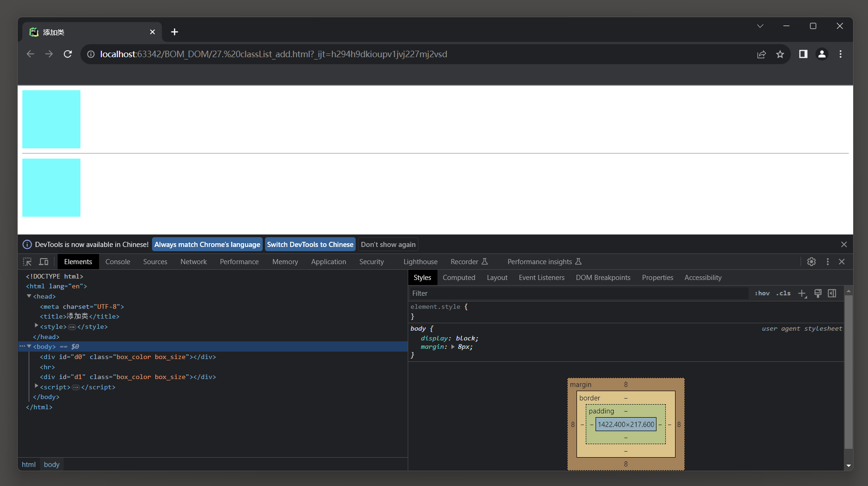Image resolution: width=868 pixels, height=486 pixels.
Task: Click the browser back arrow
Action: (x=31, y=54)
